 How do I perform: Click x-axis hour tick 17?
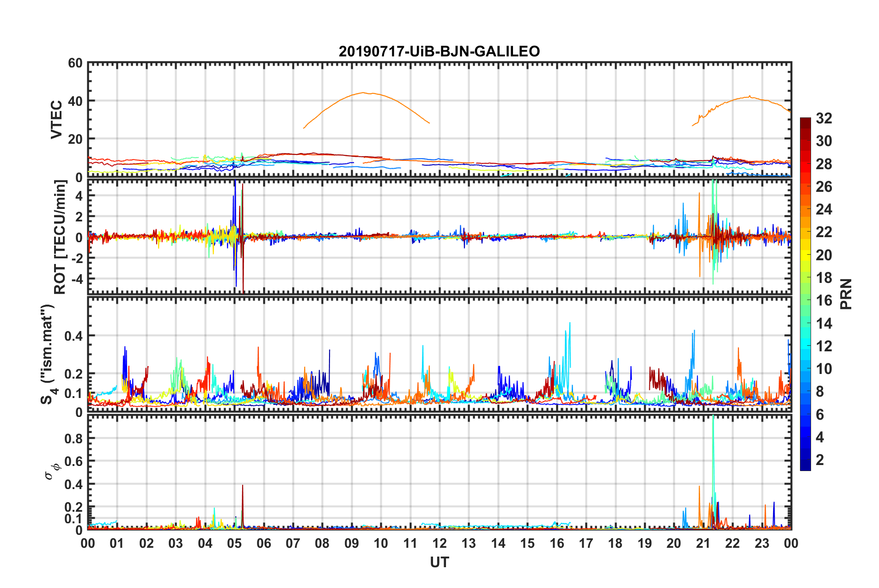pos(586,543)
